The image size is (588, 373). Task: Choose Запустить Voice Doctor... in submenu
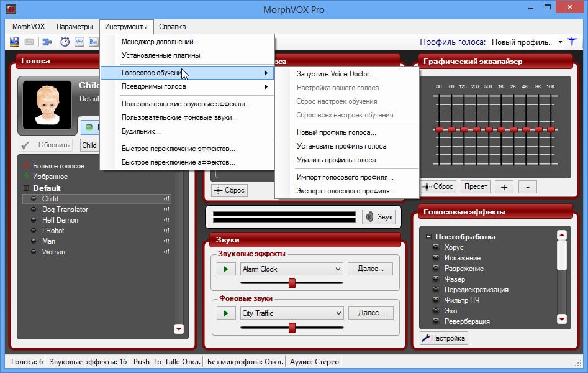tap(347, 74)
